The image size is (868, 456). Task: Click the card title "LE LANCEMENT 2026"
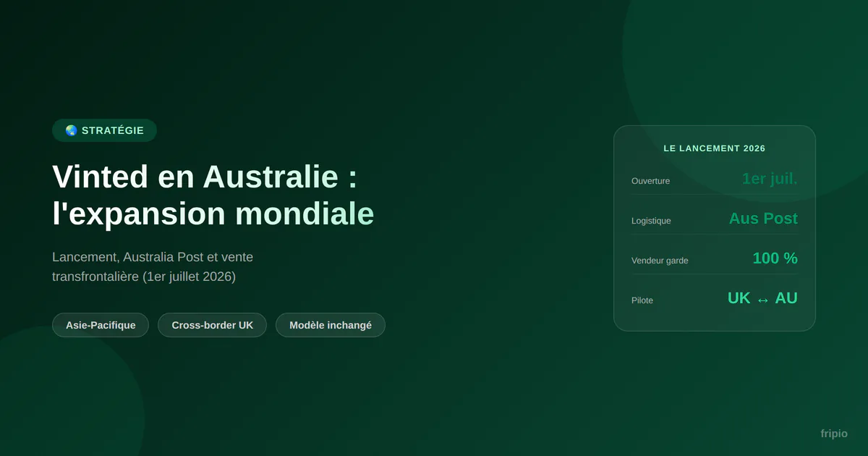715,148
